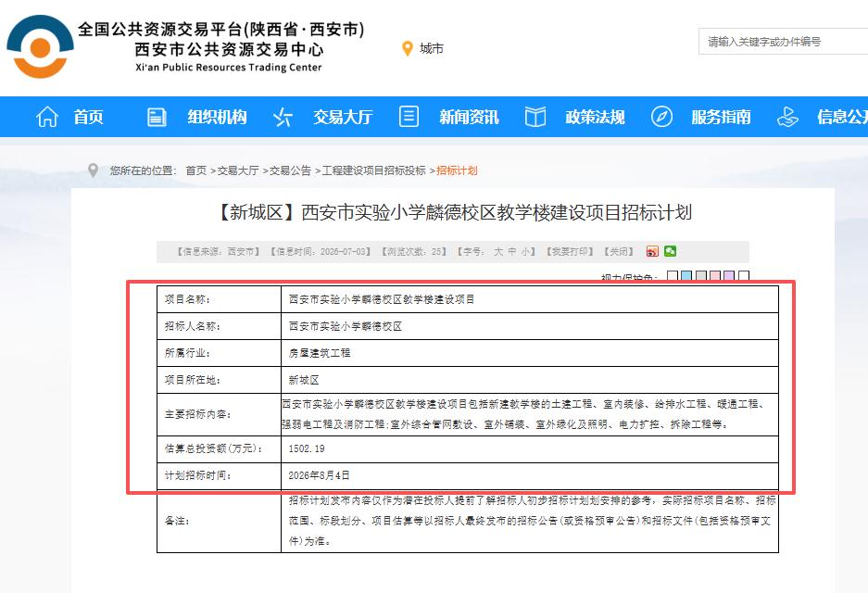The height and width of the screenshot is (593, 868).
Task: Click the home icon beside 首页
Action: [x=47, y=117]
